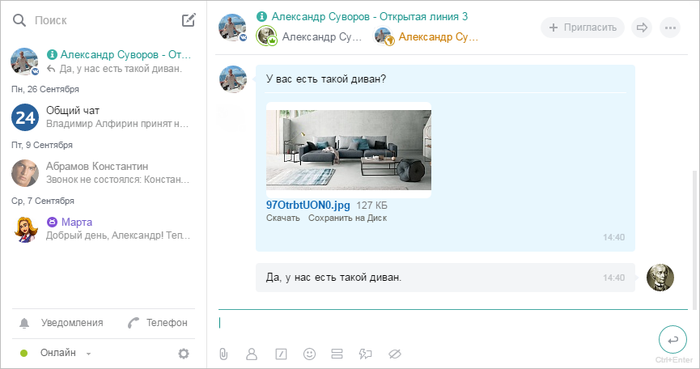Open the emoji smiley picker

pyautogui.click(x=309, y=354)
